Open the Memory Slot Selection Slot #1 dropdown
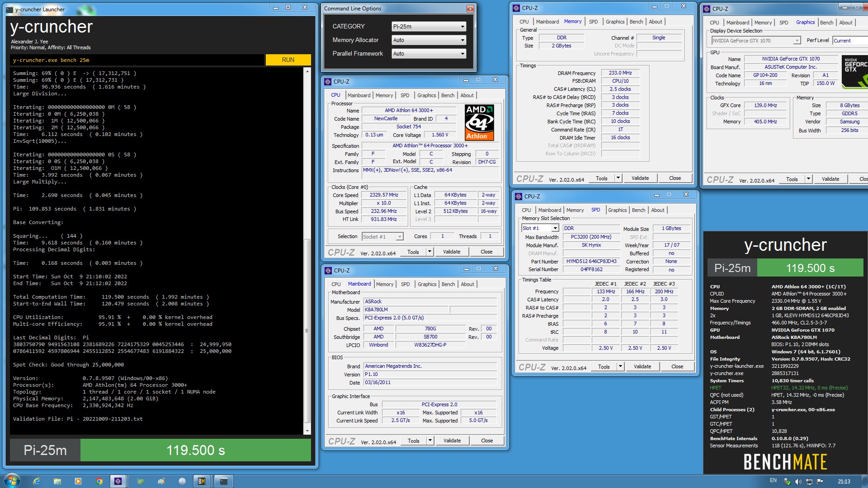 pyautogui.click(x=540, y=229)
